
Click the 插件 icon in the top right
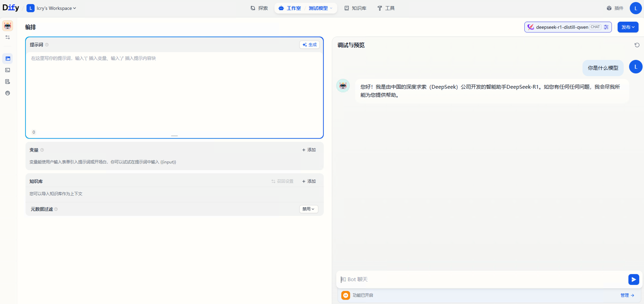point(609,8)
